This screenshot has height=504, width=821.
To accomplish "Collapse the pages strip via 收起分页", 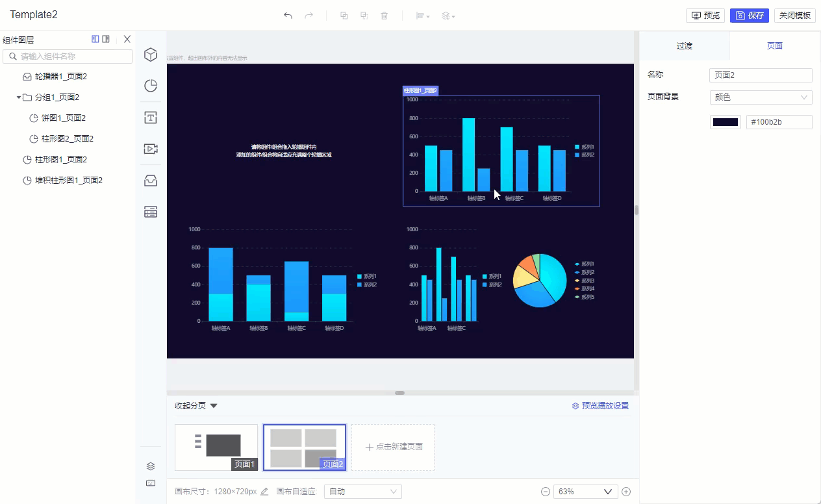I will [x=196, y=406].
